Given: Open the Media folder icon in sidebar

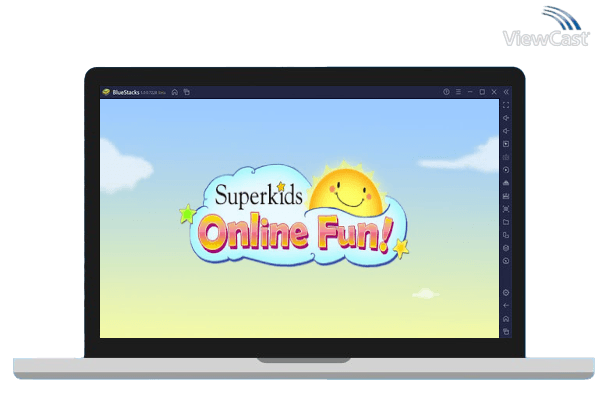Looking at the screenshot, I should [x=506, y=222].
